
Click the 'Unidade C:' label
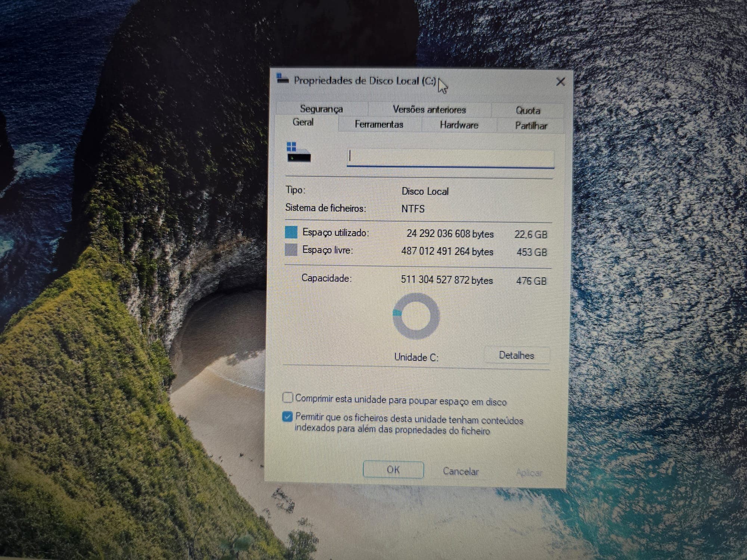point(416,357)
